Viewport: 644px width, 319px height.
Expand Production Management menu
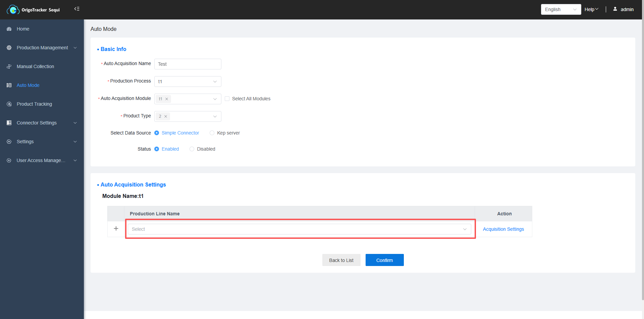[42, 48]
